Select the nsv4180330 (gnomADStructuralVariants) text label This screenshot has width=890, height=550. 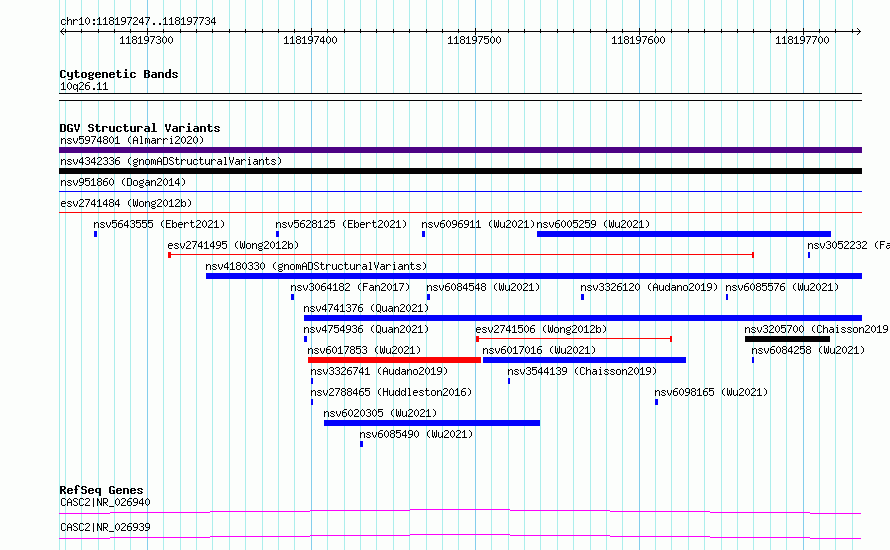pyautogui.click(x=316, y=266)
